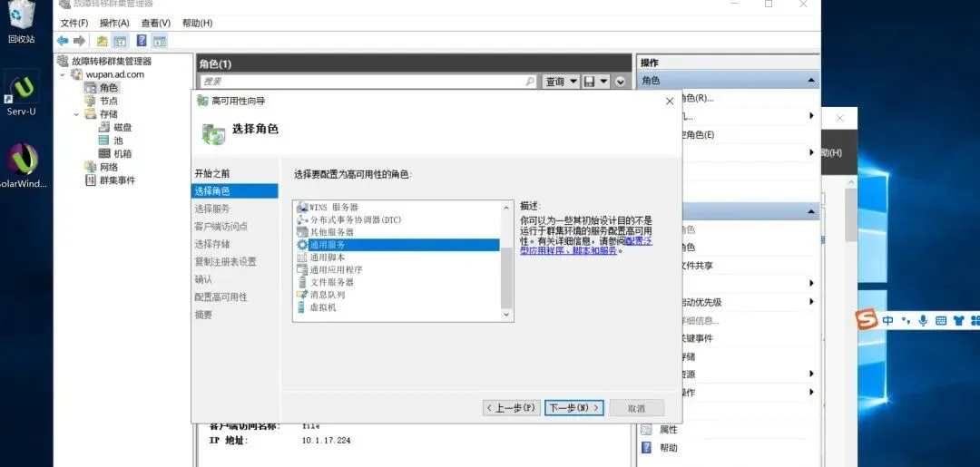Go to the 选择角色 wizard step
The image size is (980, 467).
[234, 191]
